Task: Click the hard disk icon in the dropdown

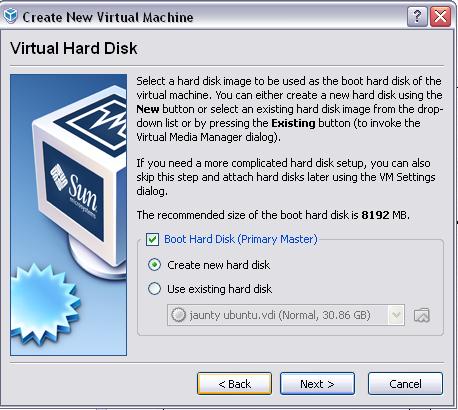Action: (x=178, y=315)
